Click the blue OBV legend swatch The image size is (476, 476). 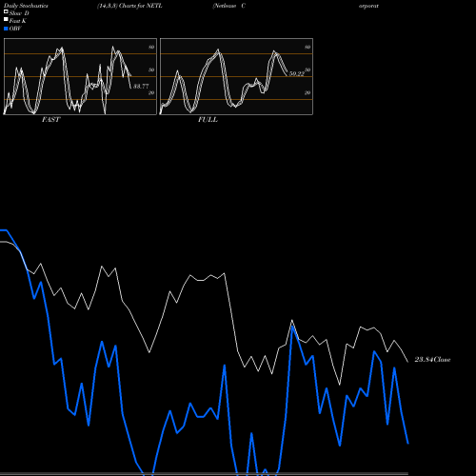point(6,29)
